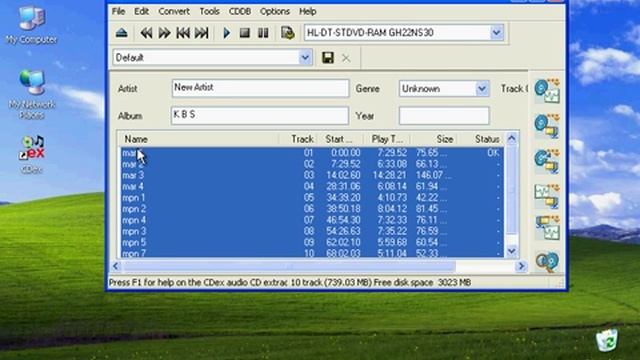The width and height of the screenshot is (640, 360).
Task: Click the rewind button in toolbar
Action: [146, 33]
